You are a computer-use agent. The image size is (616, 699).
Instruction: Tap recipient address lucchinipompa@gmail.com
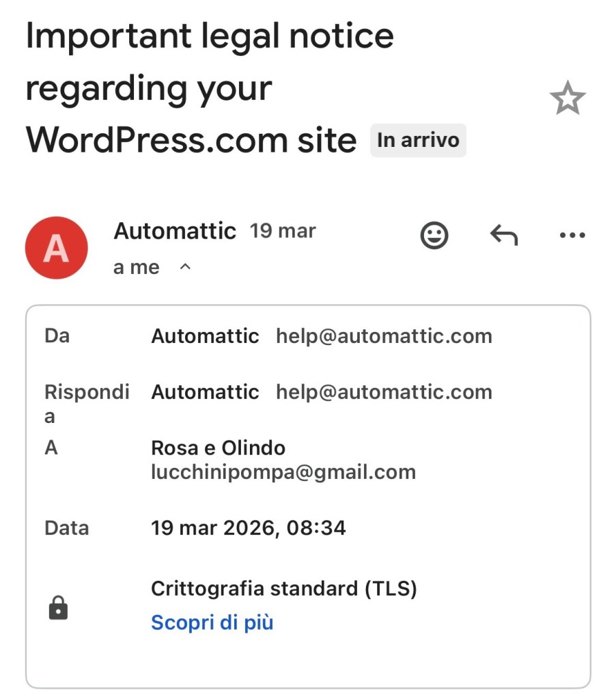click(283, 472)
